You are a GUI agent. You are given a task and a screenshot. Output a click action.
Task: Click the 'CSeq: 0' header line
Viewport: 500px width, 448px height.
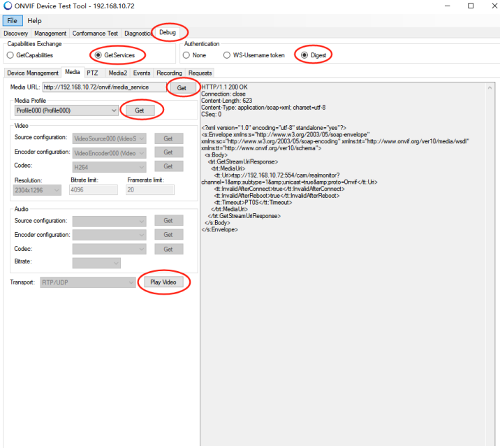211,114
